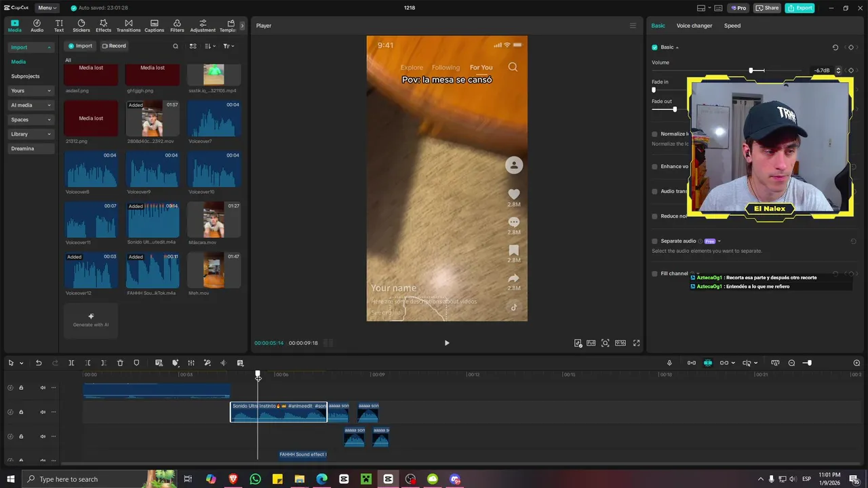
Task: Switch to the Voice changer tab
Action: click(694, 26)
